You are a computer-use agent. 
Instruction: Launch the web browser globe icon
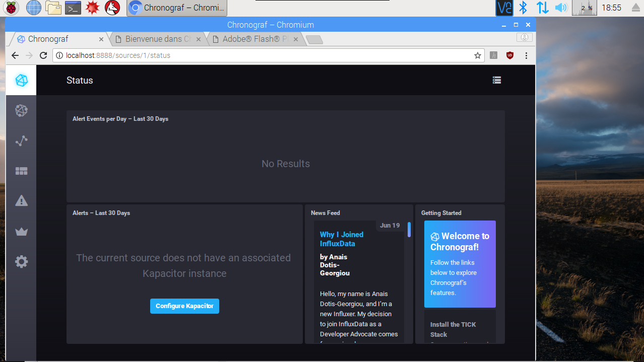point(33,8)
